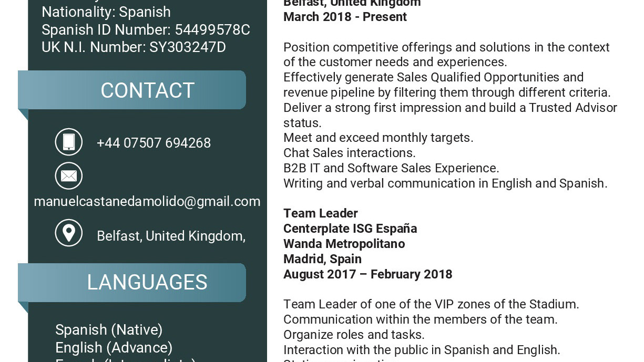
Task: Click the envelope email icon
Action: [69, 175]
